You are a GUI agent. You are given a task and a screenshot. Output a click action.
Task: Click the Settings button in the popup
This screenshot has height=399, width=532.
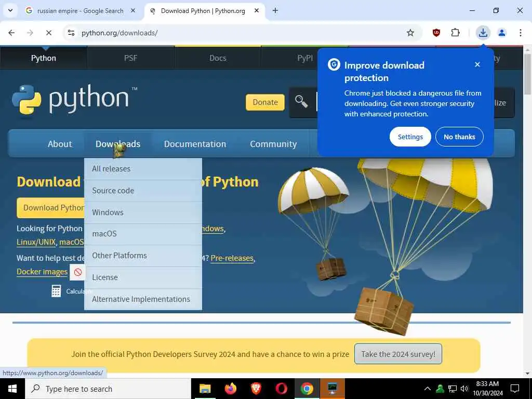point(410,137)
